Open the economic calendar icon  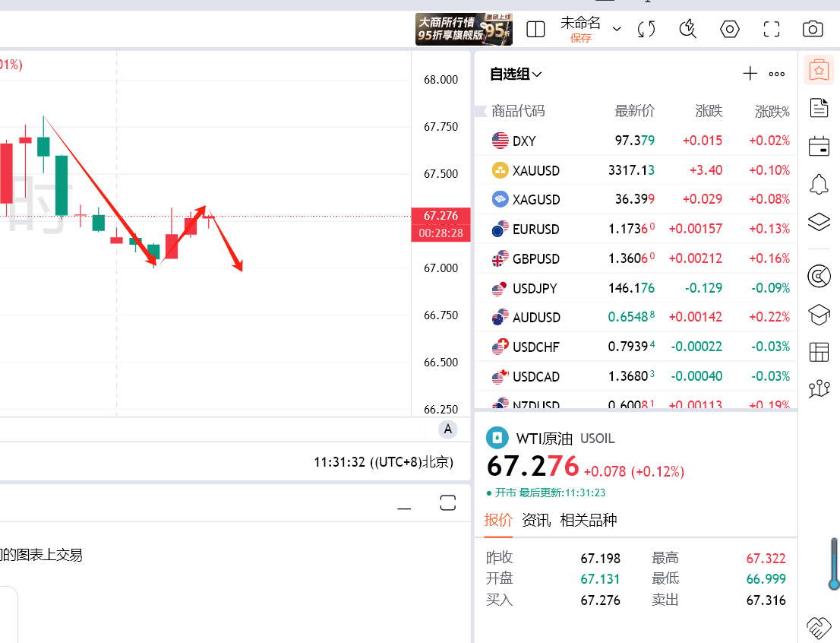pyautogui.click(x=819, y=145)
